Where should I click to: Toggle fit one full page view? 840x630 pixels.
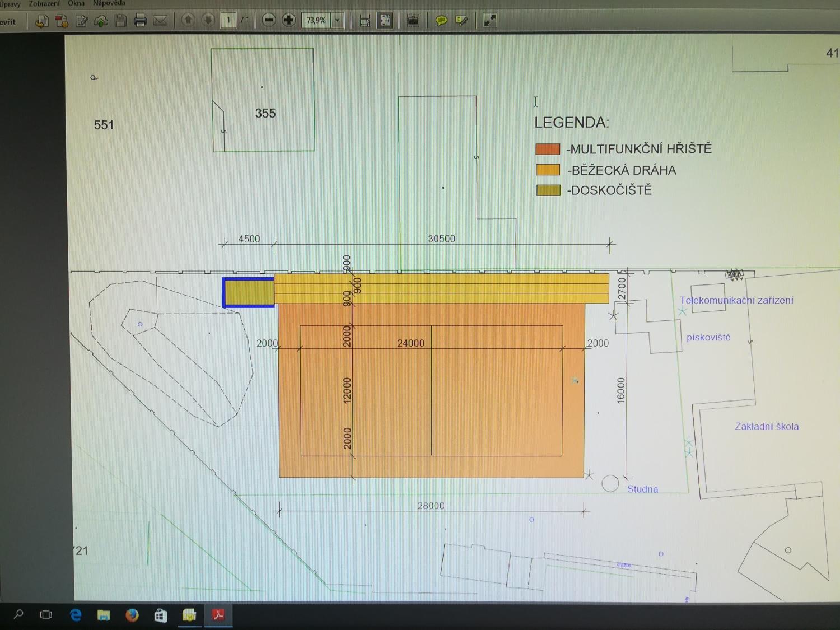point(385,21)
